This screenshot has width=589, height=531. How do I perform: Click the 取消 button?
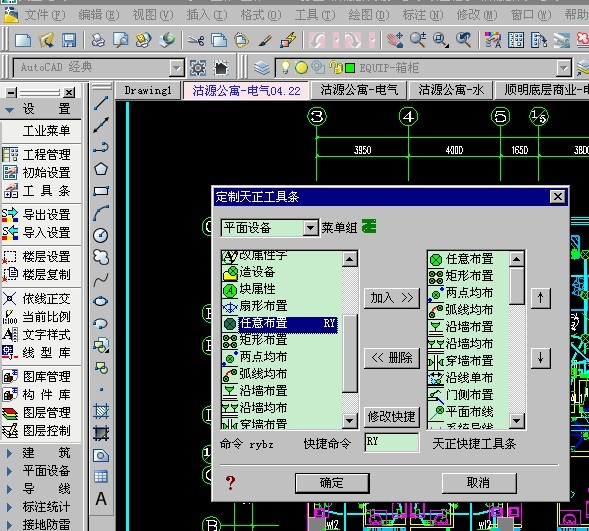pyautogui.click(x=479, y=483)
